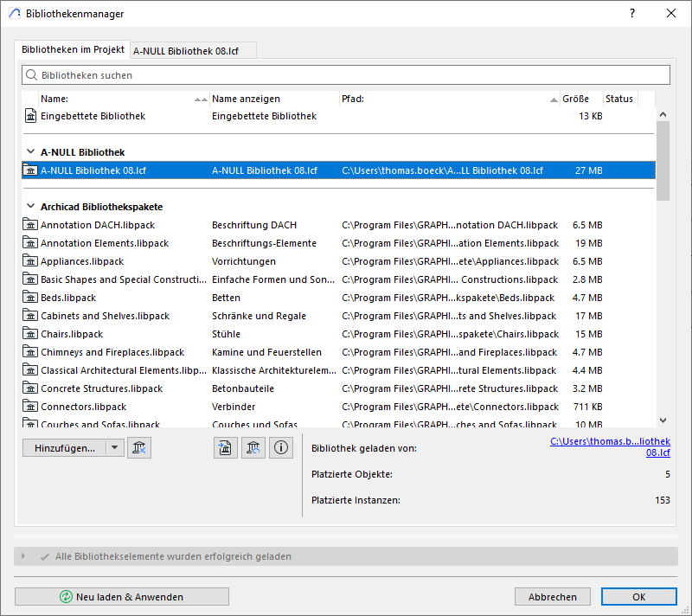The image size is (692, 616).
Task: Click the Platzierte Instanzen value 153
Action: point(663,500)
